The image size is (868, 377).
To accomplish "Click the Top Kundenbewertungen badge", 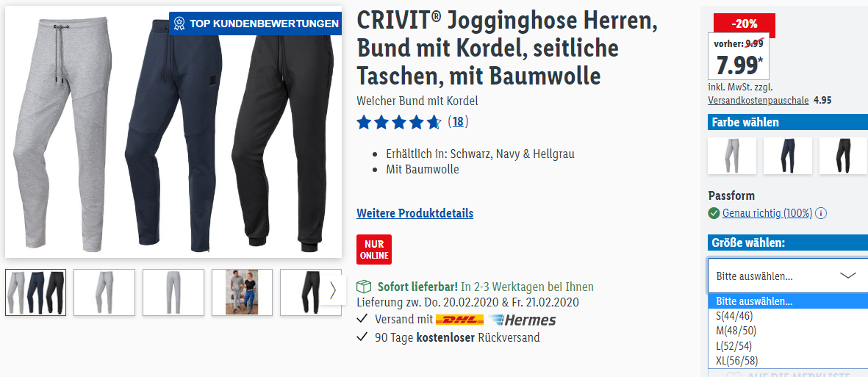I will coord(255,24).
